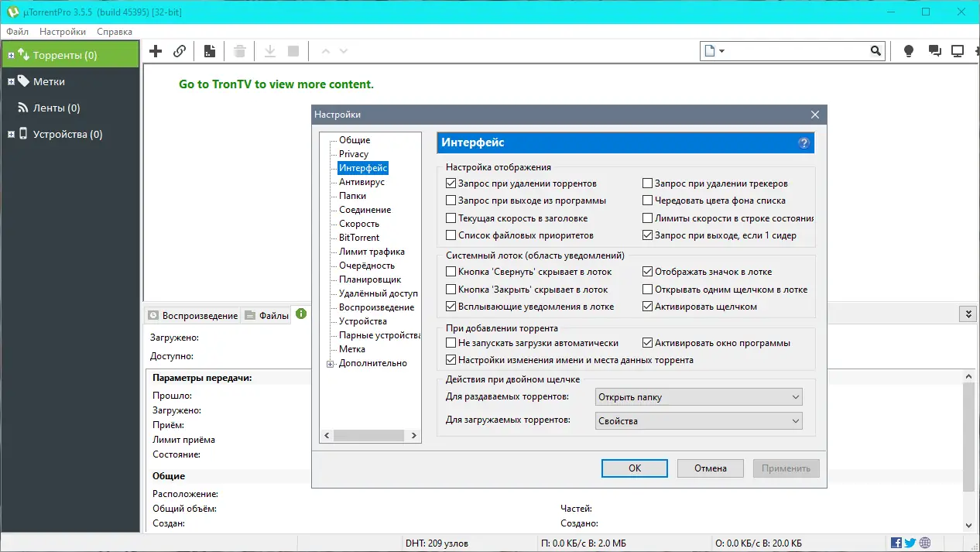The width and height of the screenshot is (980, 552).
Task: Disable the 'Всплывающие уведомления в лотке' checkbox
Action: pyautogui.click(x=451, y=306)
